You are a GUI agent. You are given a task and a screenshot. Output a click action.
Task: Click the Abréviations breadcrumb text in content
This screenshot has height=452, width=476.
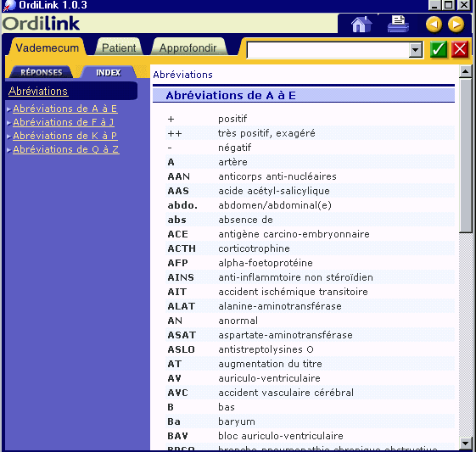(182, 75)
